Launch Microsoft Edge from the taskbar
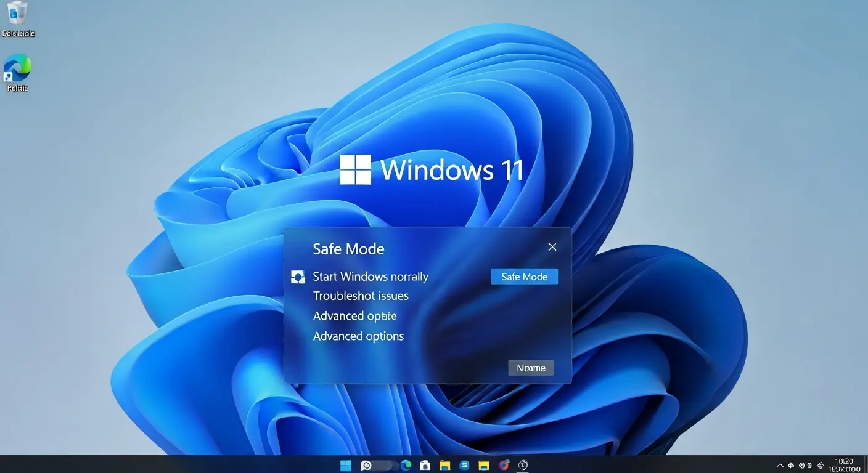 [x=406, y=466]
